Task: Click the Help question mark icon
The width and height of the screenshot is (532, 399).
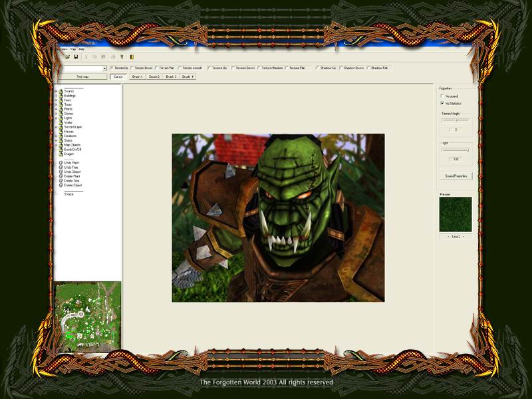Action: click(122, 57)
